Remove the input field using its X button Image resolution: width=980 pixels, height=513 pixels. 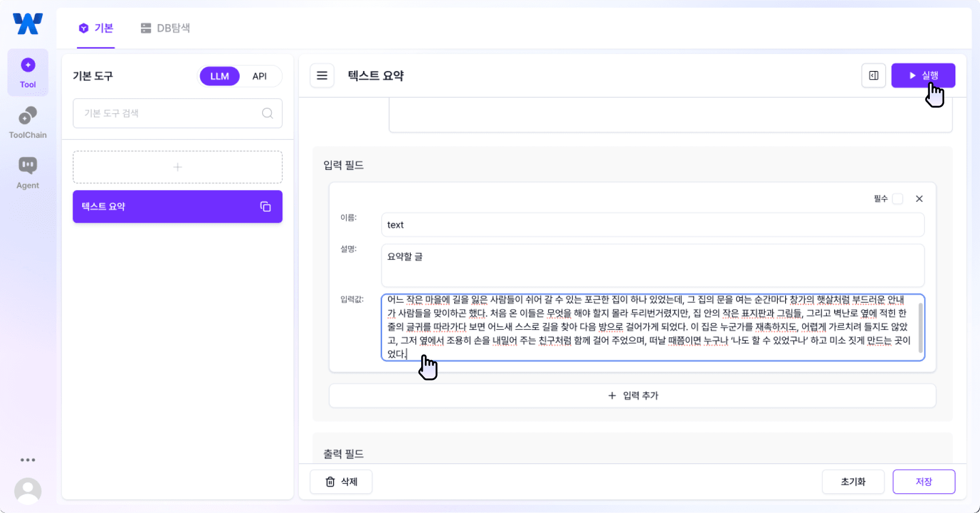pyautogui.click(x=919, y=199)
